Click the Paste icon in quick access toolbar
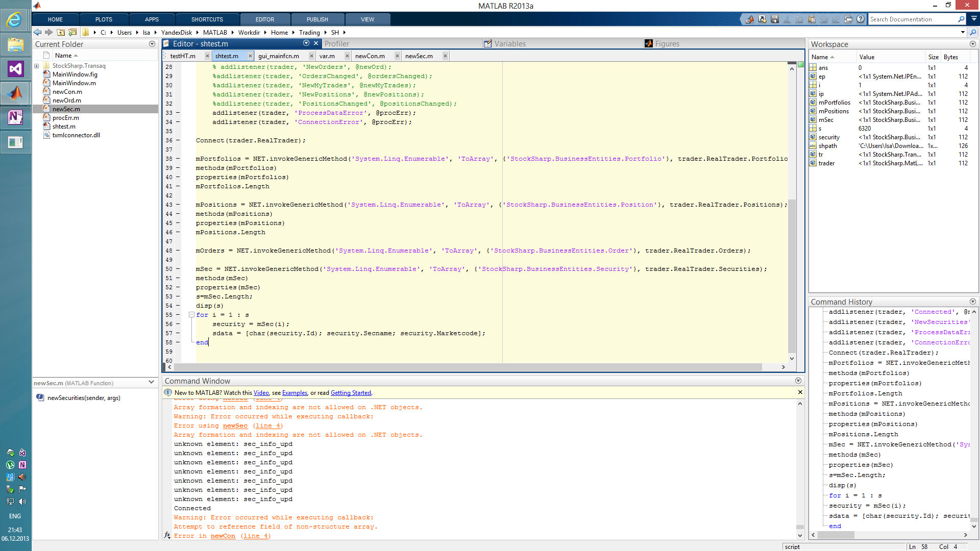The height and width of the screenshot is (551, 980). coord(812,19)
